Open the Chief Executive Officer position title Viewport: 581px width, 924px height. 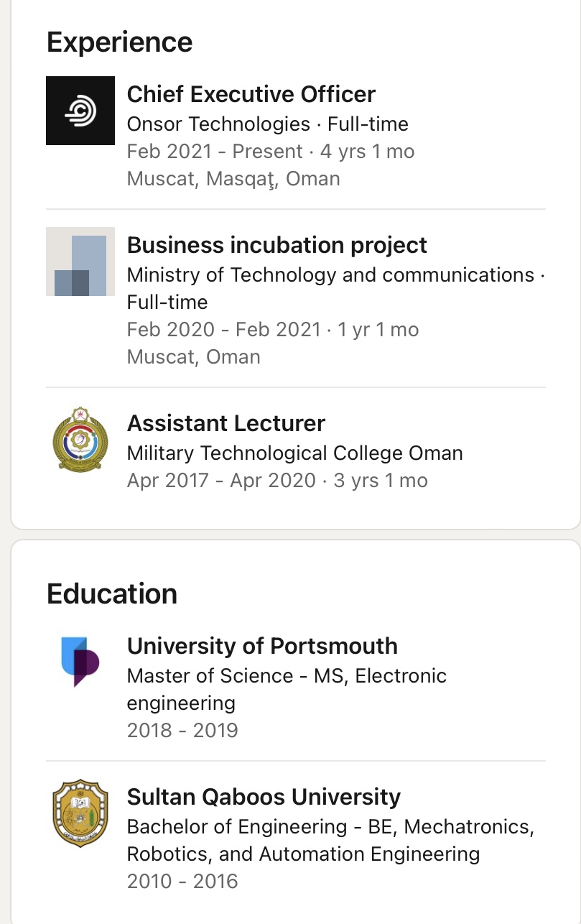point(251,94)
